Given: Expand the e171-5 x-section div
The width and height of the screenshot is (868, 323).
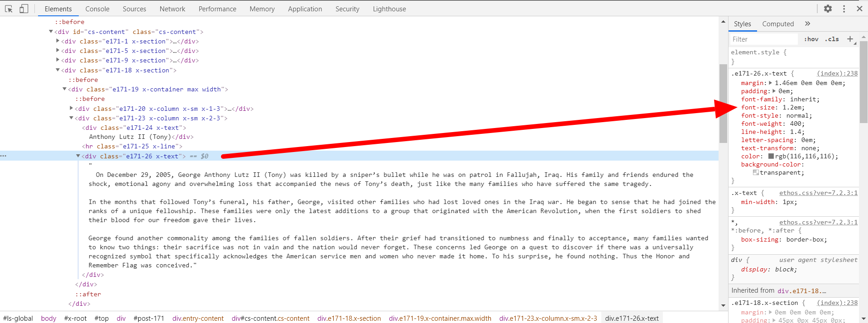Looking at the screenshot, I should (58, 50).
